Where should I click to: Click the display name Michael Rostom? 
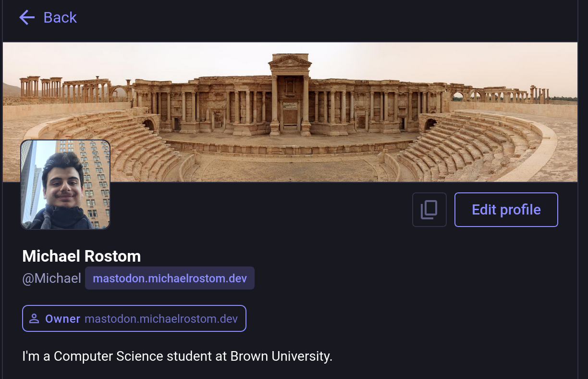[81, 256]
